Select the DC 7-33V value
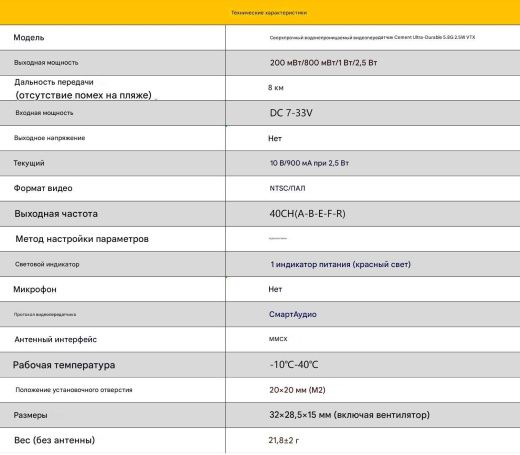Viewport: 520px width, 455px height. pyautogui.click(x=291, y=113)
